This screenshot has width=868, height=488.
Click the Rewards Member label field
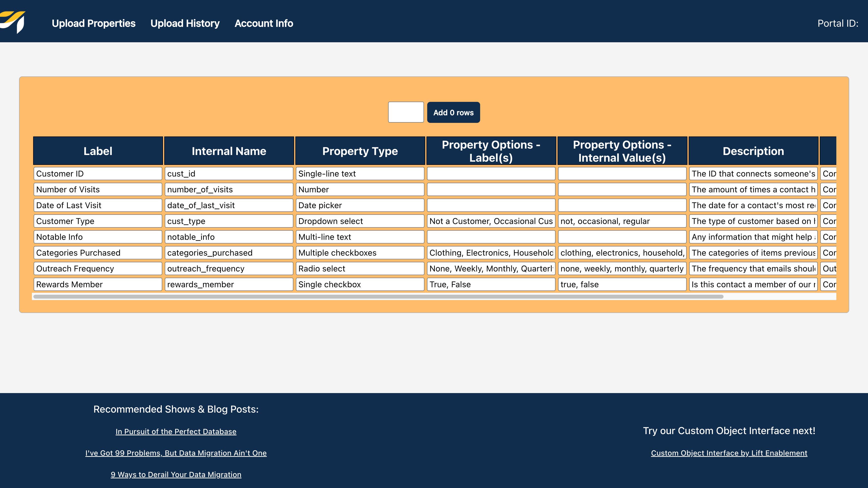click(x=98, y=285)
